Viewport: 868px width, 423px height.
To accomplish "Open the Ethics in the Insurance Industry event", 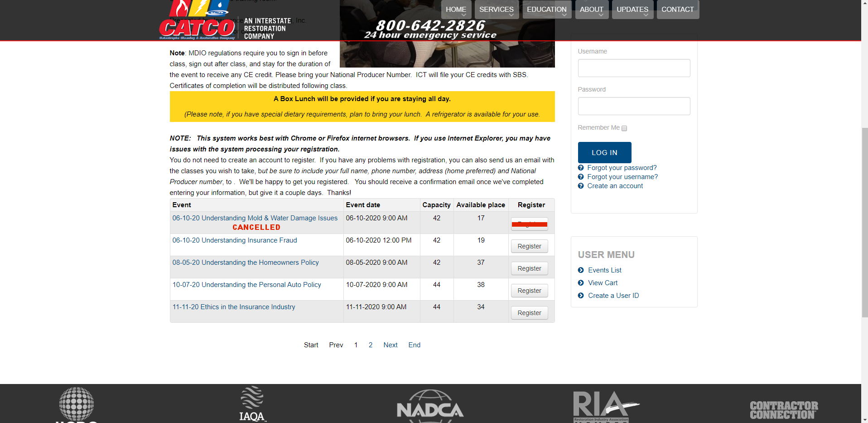I will click(234, 307).
